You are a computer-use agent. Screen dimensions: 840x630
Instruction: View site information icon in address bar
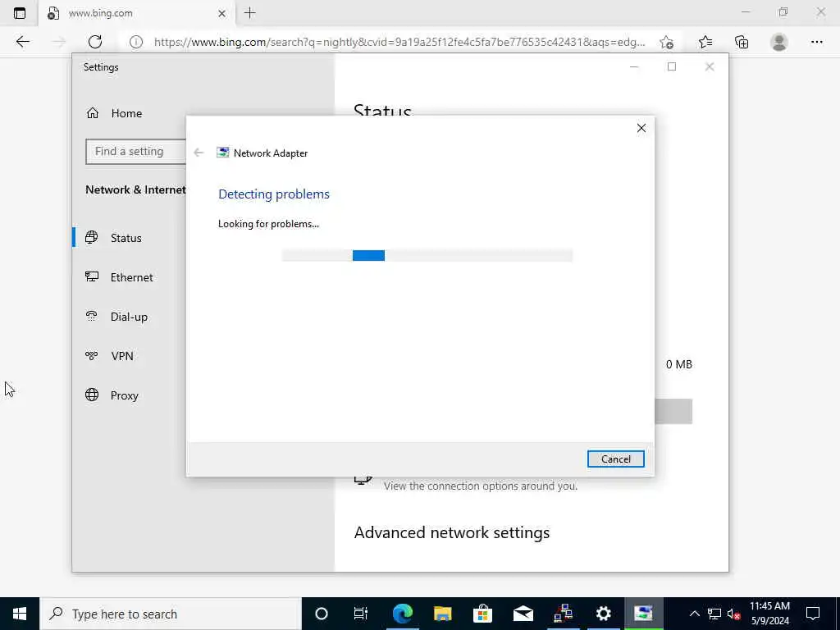tap(136, 42)
